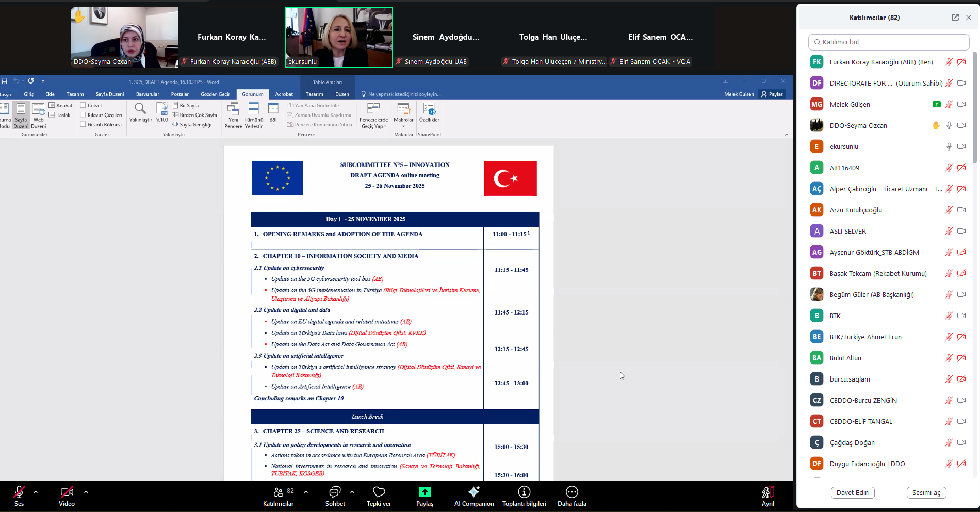Leave meeting with the Ayrıl icon
The image size is (980, 512).
[767, 492]
